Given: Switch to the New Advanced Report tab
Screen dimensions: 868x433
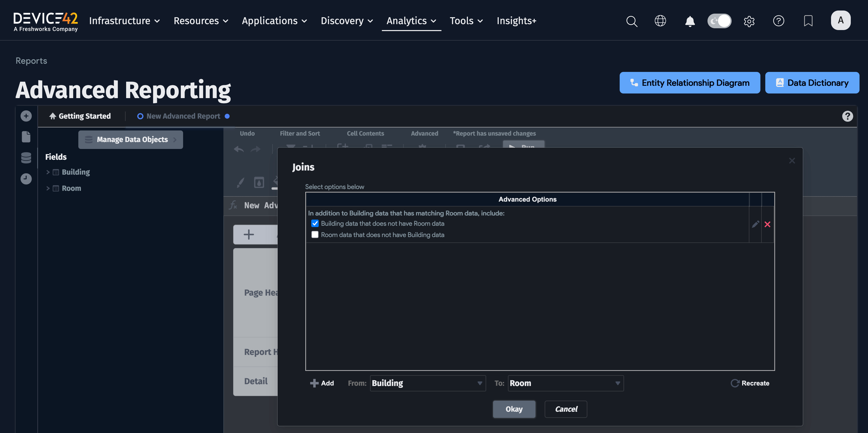Looking at the screenshot, I should (183, 116).
